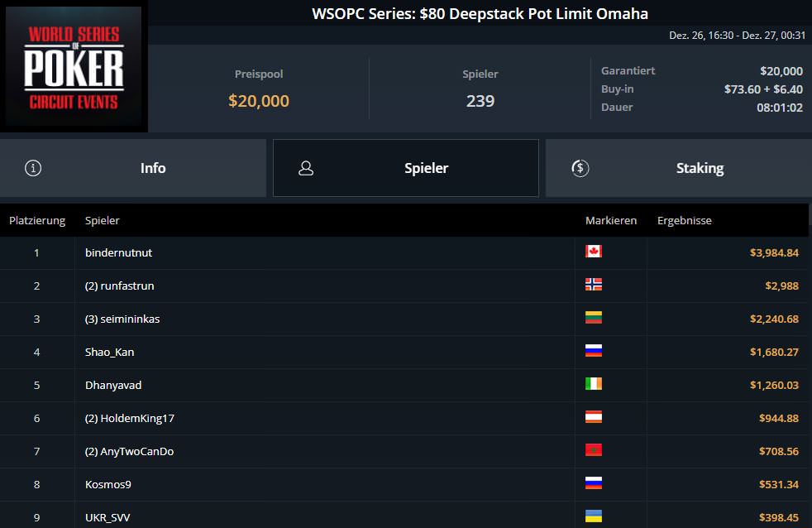The height and width of the screenshot is (528, 812).
Task: Click the Austrian flag for HoldemKing17
Action: [x=594, y=417]
